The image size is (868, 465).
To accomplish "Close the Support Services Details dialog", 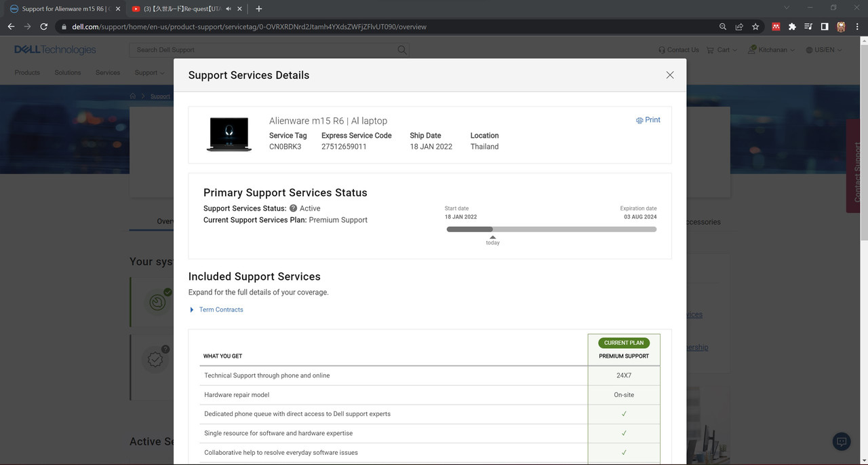I will (x=670, y=75).
